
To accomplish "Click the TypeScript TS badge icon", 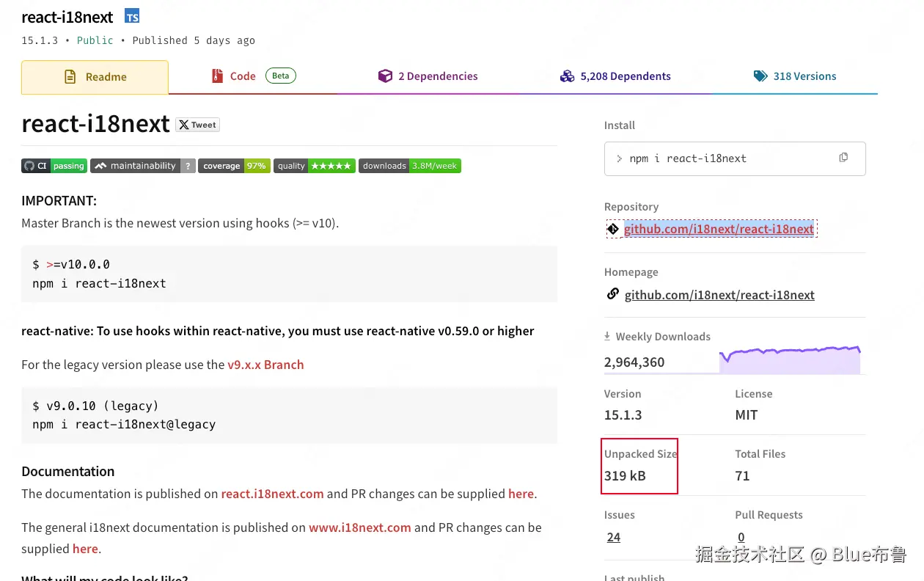I will click(x=132, y=16).
